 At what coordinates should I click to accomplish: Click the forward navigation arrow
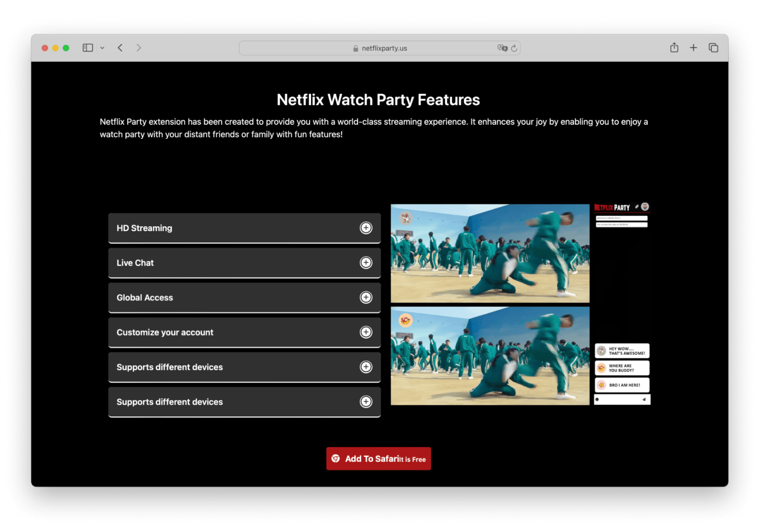click(139, 48)
